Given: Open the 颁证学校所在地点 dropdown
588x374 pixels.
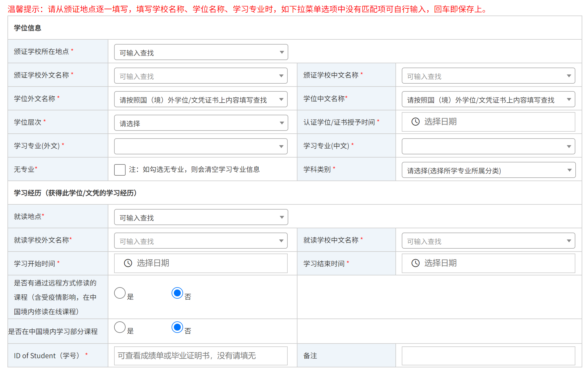Looking at the screenshot, I should tap(201, 52).
